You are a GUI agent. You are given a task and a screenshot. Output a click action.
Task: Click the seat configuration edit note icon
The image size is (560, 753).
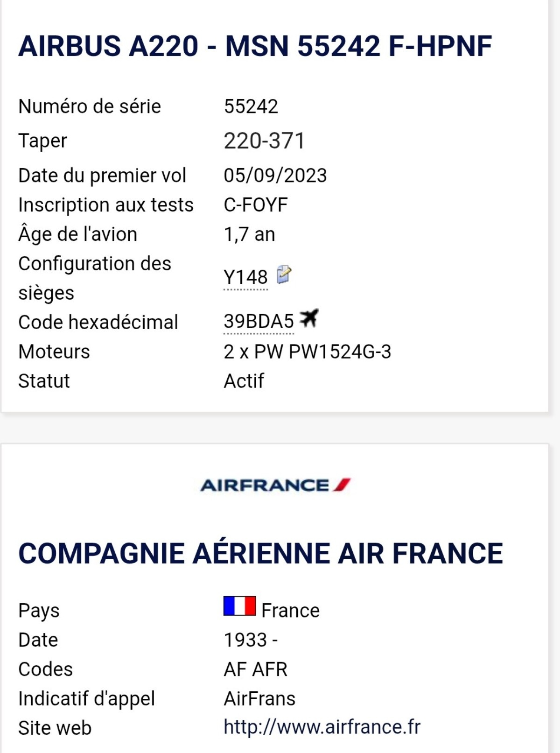[x=284, y=274]
